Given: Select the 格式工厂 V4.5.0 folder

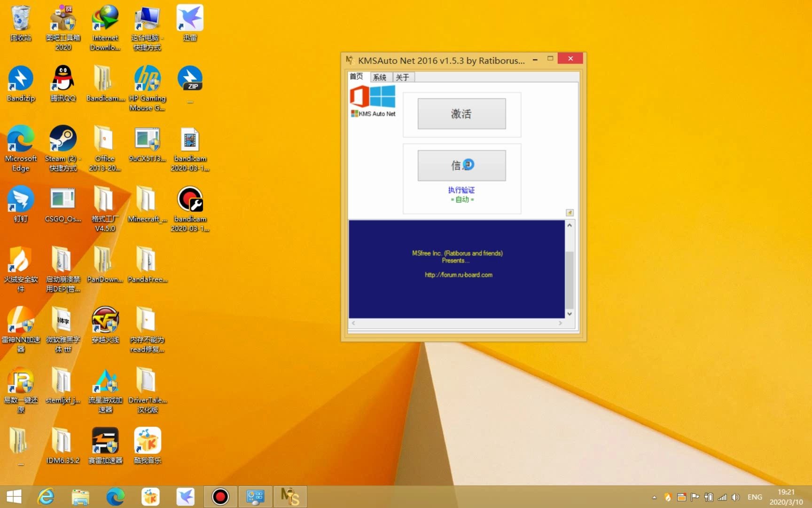Looking at the screenshot, I should coord(105,209).
